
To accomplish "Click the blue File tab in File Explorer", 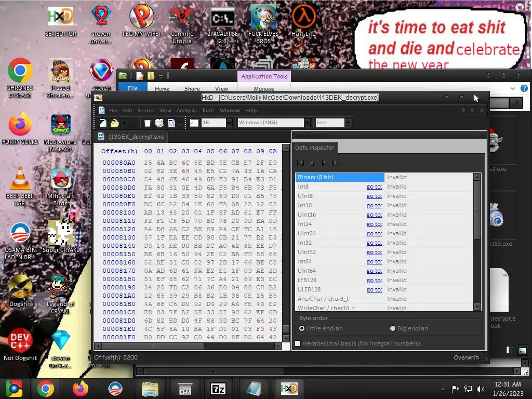I will point(132,88).
